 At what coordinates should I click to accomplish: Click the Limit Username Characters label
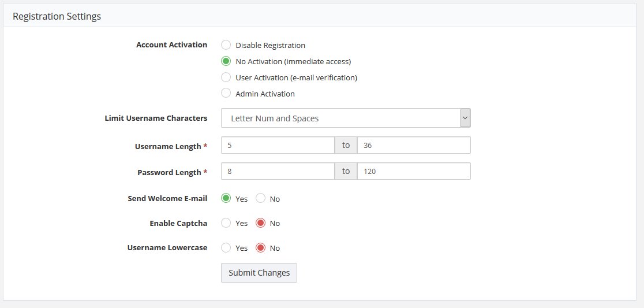click(156, 118)
